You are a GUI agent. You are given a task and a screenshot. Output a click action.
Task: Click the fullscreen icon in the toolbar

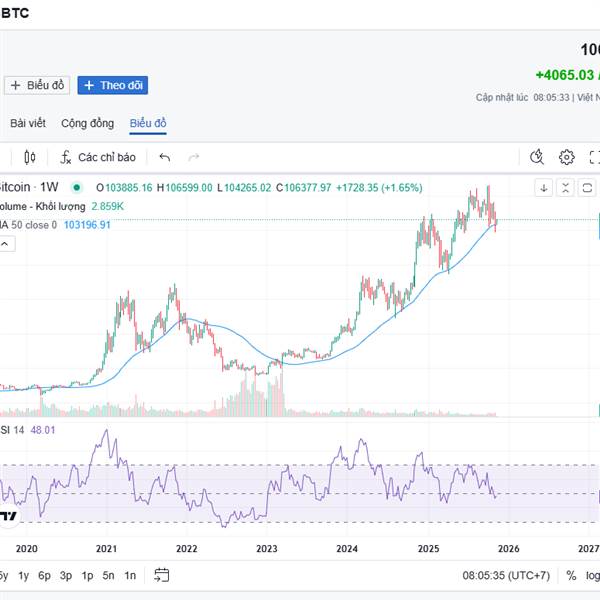594,157
